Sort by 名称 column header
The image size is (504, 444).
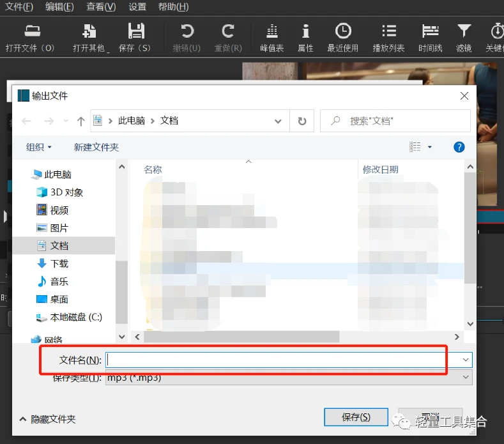(153, 170)
